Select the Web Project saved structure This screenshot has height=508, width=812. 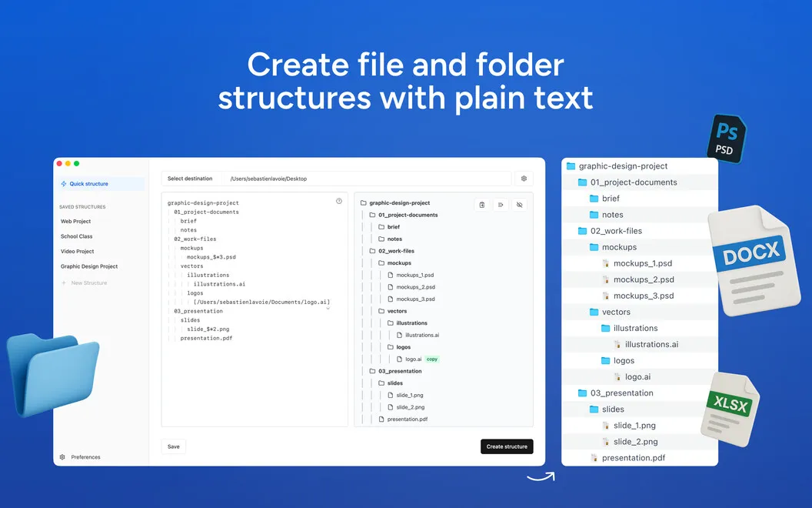point(75,222)
